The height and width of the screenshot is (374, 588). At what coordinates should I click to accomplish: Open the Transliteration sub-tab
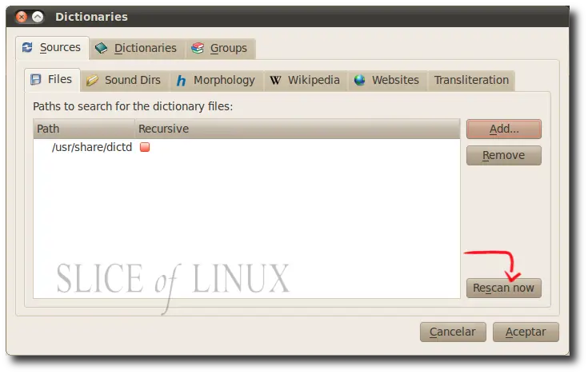[471, 80]
